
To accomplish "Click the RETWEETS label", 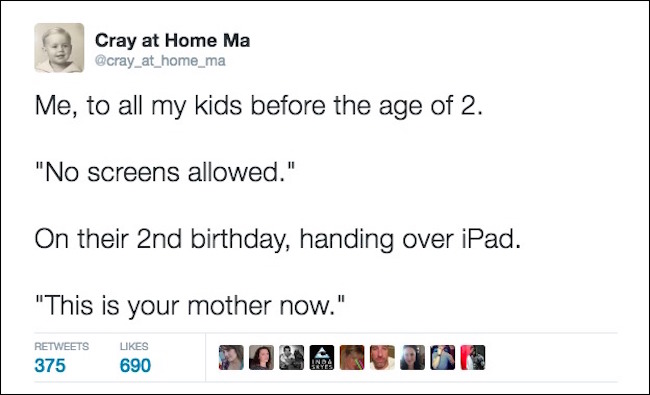I will (61, 346).
